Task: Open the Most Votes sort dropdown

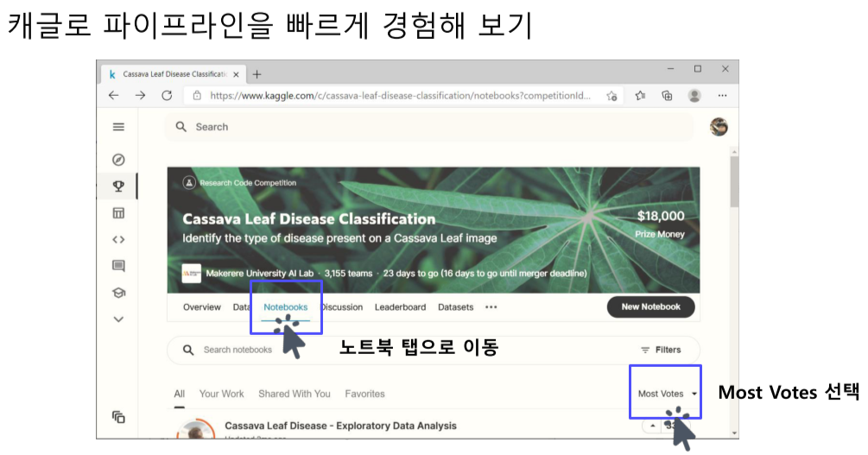Action: (x=667, y=394)
